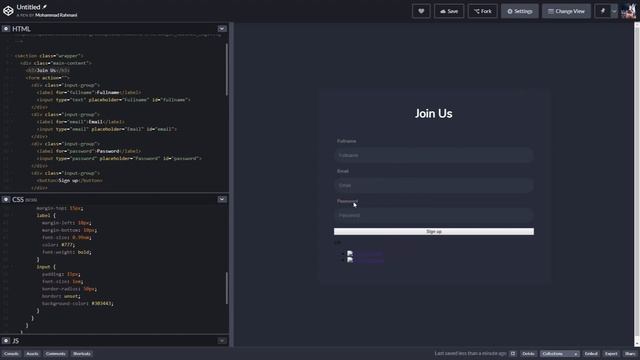Expand the HTML panel options dropdown
640x360 pixels.
pos(222,29)
